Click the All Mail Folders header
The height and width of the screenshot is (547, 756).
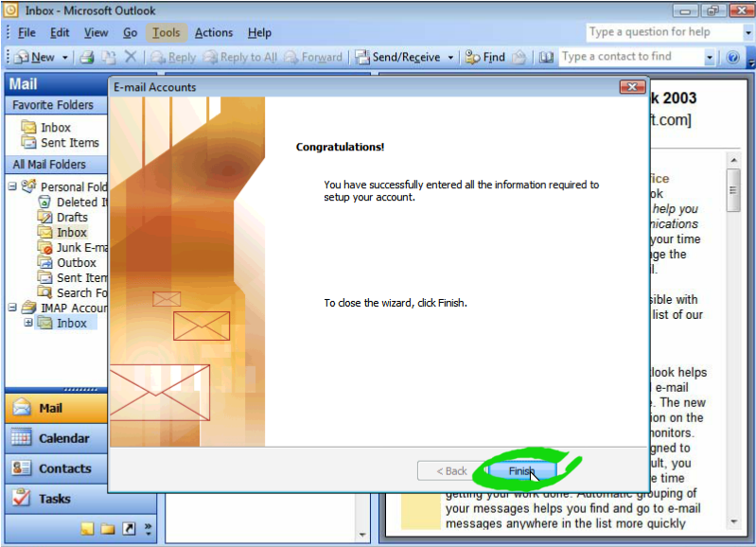(x=56, y=165)
